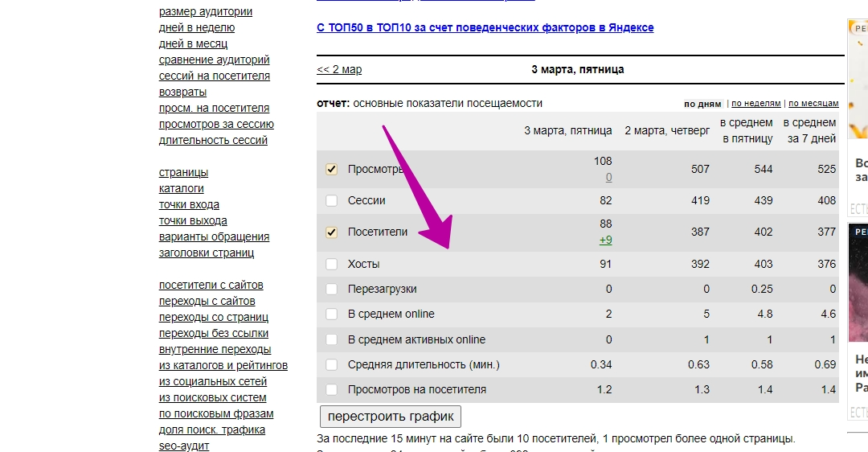This screenshot has height=452, width=868.
Task: Go to previous day << 2 мар
Action: [x=339, y=70]
